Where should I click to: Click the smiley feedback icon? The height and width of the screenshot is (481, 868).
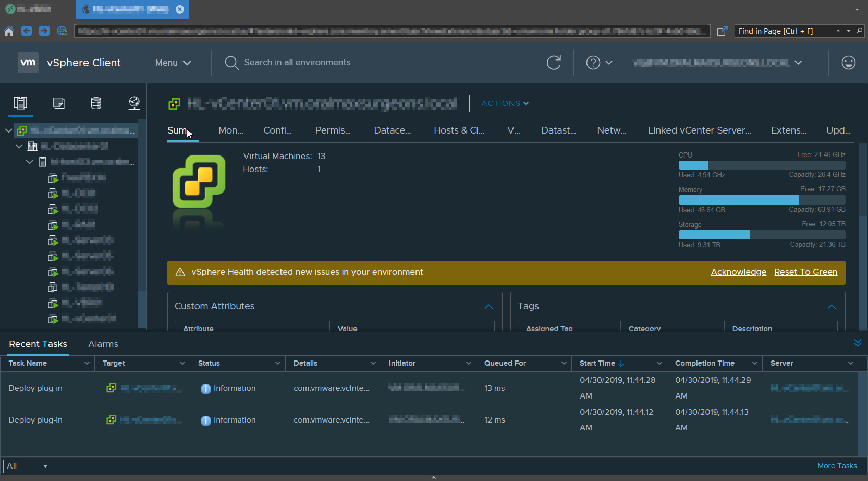point(848,63)
